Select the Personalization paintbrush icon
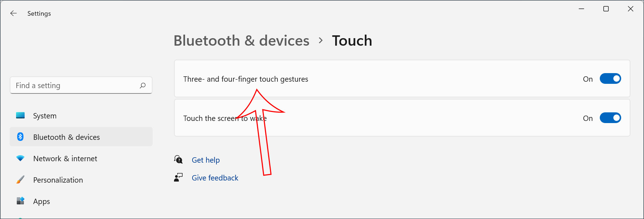This screenshot has width=644, height=219. coord(20,179)
